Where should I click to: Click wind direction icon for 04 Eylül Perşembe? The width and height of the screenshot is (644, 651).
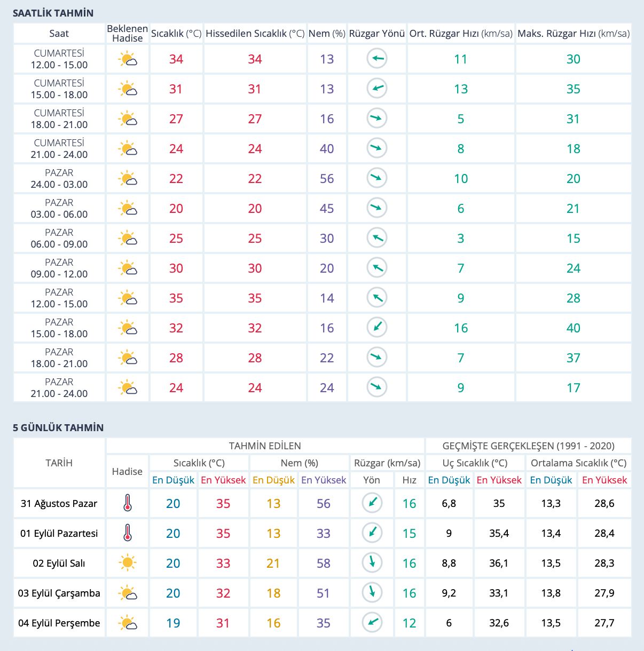click(x=372, y=623)
